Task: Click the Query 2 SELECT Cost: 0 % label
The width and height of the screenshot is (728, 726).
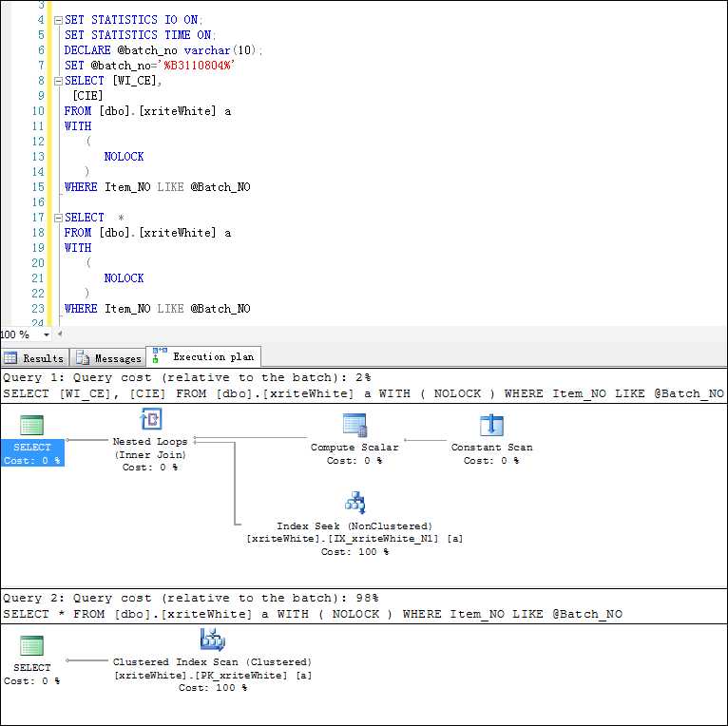Action: tap(32, 675)
